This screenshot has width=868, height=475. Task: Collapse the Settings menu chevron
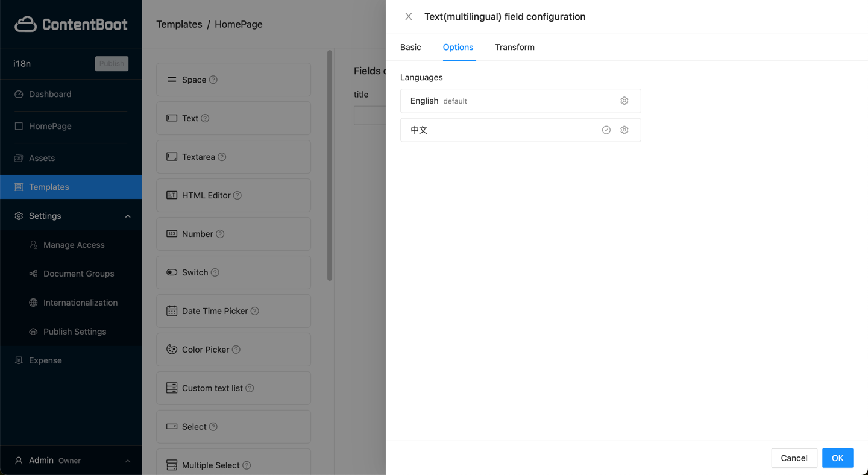tap(128, 216)
